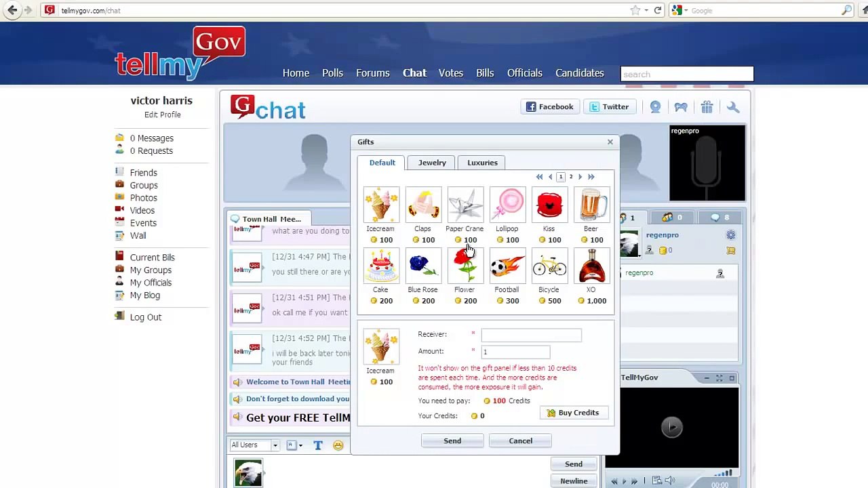Click the chat Send button
Image resolution: width=868 pixels, height=488 pixels.
(x=574, y=464)
